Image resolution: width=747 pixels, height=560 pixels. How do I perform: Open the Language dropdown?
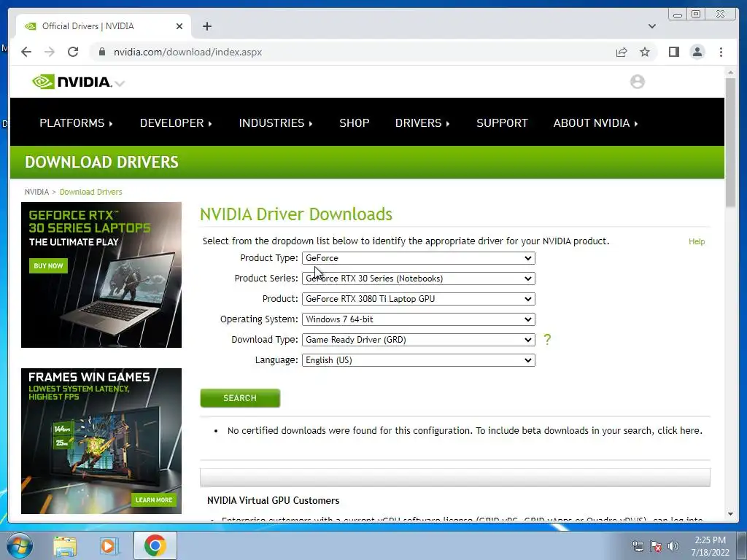pos(418,360)
